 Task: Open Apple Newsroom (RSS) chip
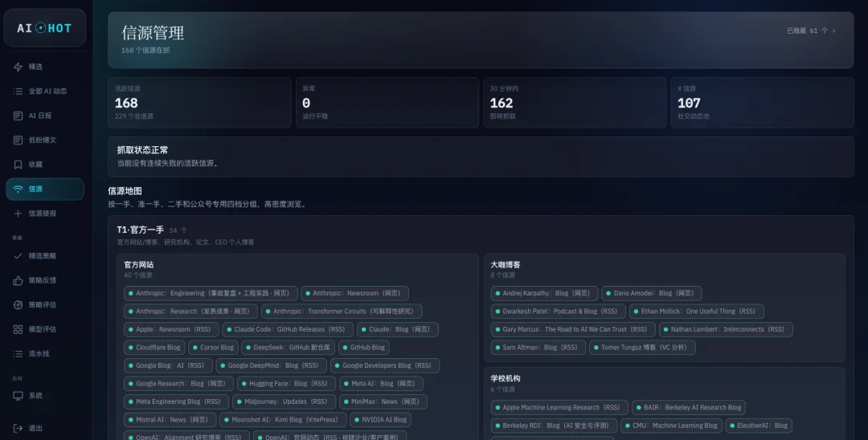172,329
